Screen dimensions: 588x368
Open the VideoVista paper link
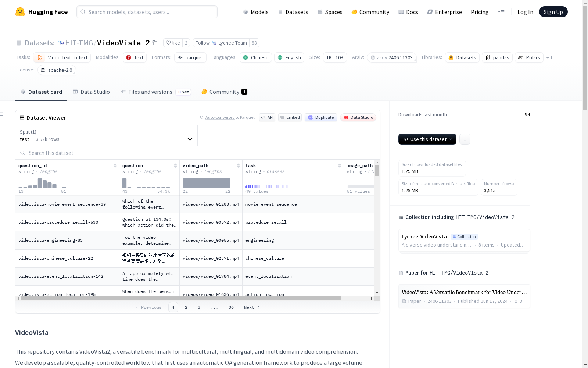(464, 296)
